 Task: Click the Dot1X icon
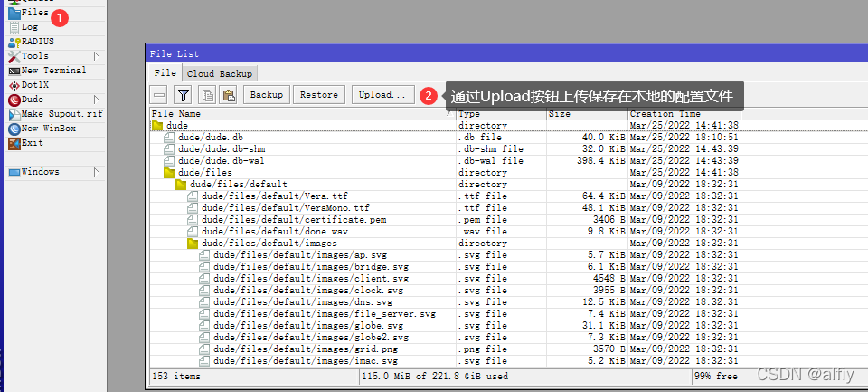point(14,85)
